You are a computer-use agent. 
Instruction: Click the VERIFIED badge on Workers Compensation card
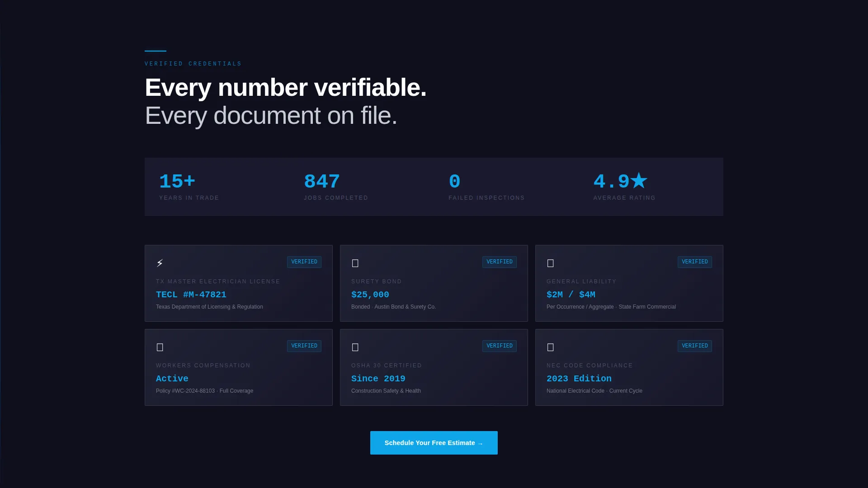(x=304, y=346)
